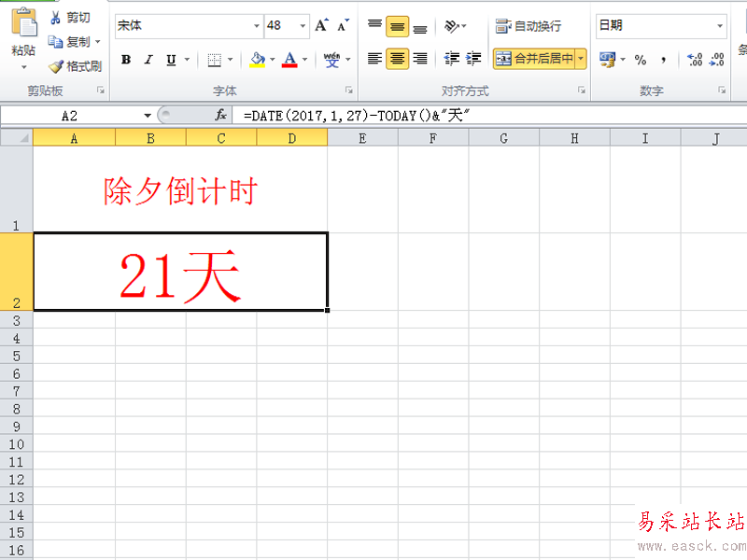Image resolution: width=747 pixels, height=560 pixels.
Task: Open the borders dropdown arrow
Action: 230,60
